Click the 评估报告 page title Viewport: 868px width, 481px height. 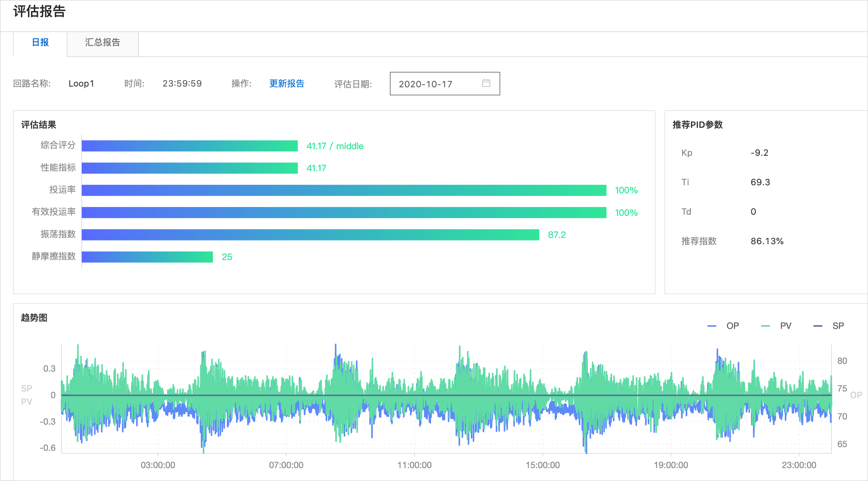click(39, 11)
